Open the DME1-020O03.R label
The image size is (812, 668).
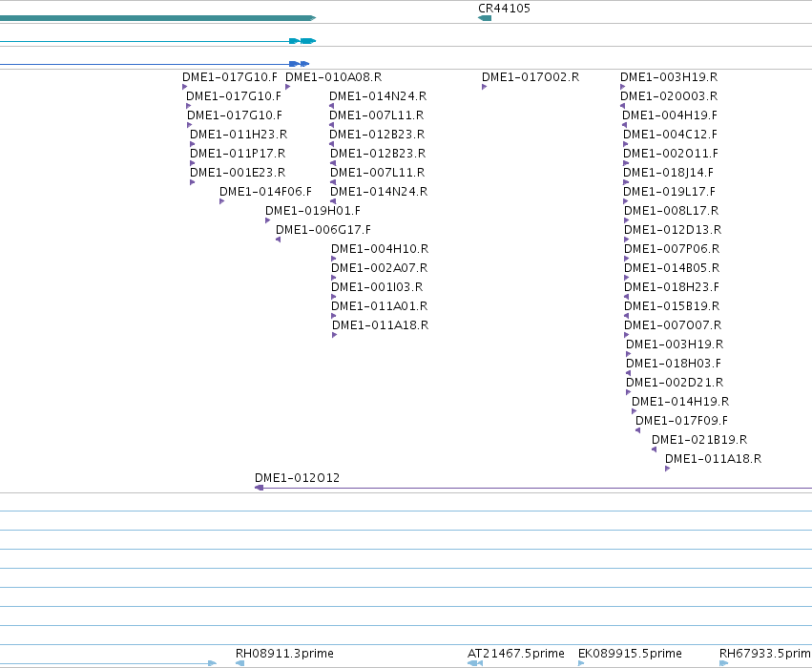point(669,96)
